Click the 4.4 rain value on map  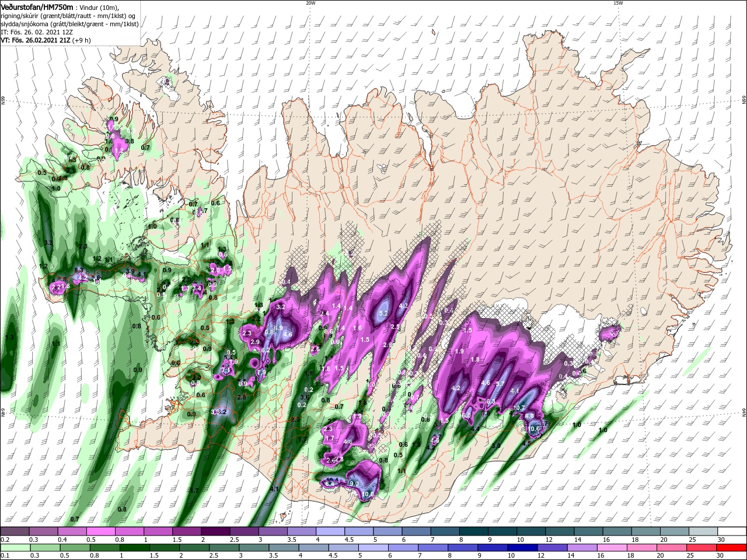476,429
